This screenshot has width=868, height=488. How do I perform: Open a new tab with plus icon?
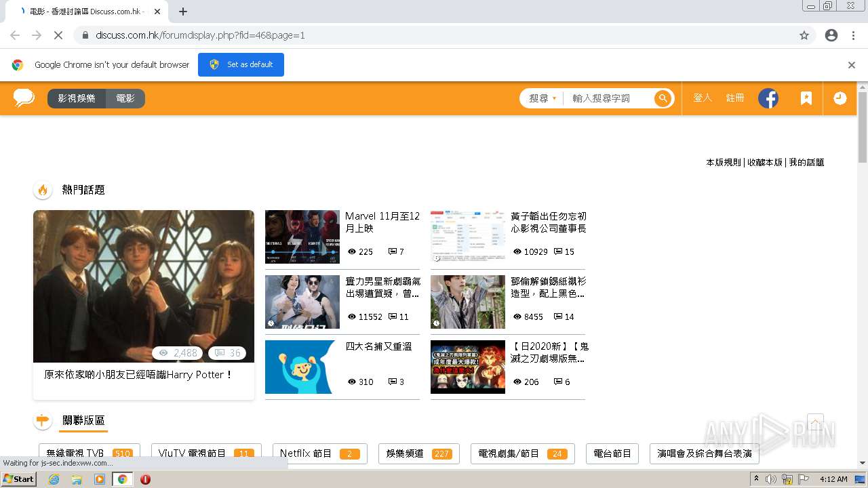183,12
